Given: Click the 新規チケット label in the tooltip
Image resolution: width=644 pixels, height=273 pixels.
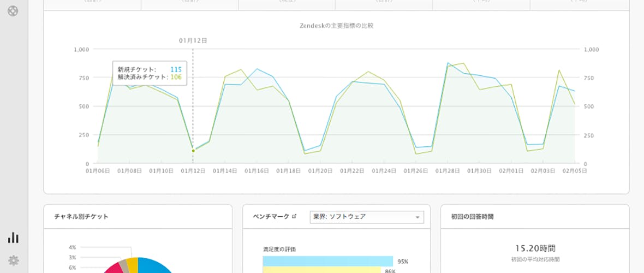Looking at the screenshot, I should [x=137, y=69].
